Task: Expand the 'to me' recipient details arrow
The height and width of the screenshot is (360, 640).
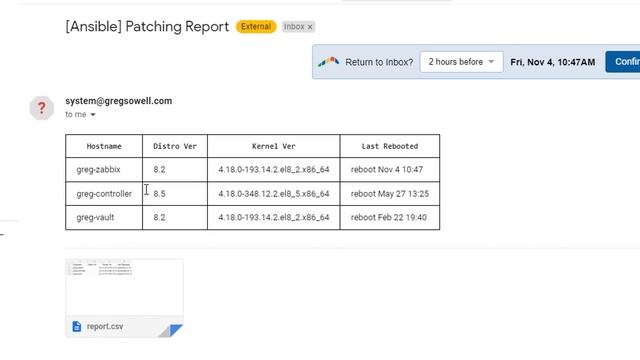Action: [93, 115]
